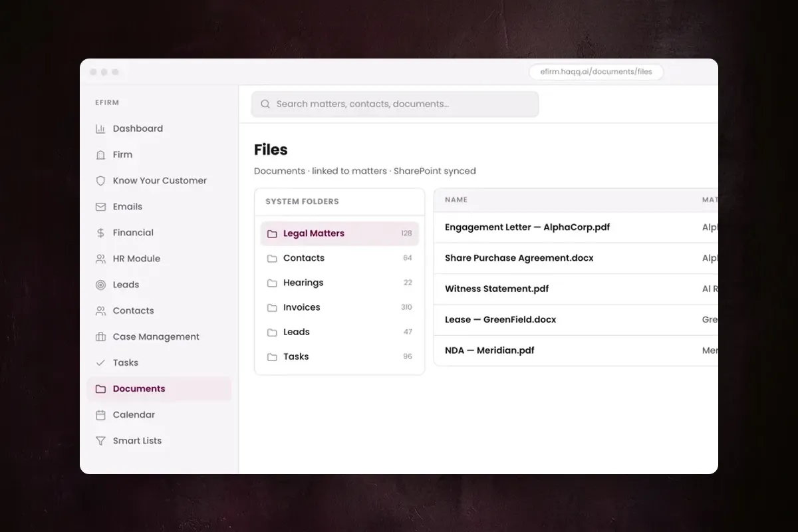Viewport: 798px width, 532px height.
Task: Open Smart Lists
Action: click(159, 441)
